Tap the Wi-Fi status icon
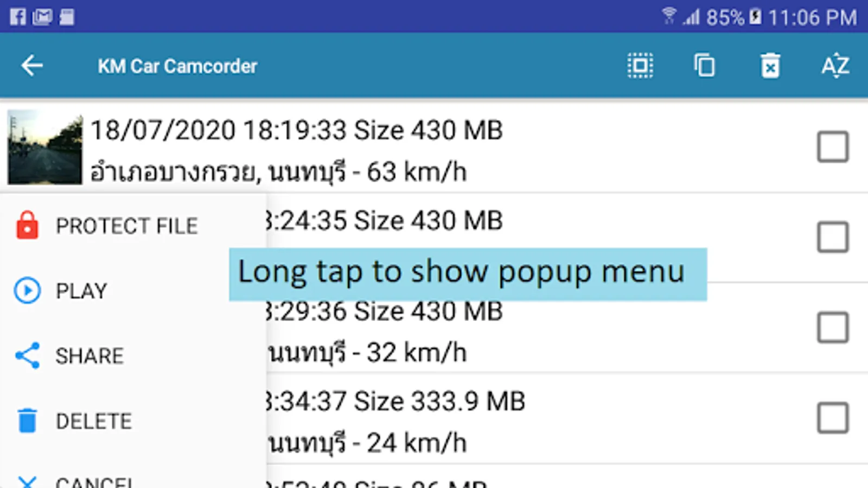This screenshot has width=868, height=488. (x=669, y=16)
